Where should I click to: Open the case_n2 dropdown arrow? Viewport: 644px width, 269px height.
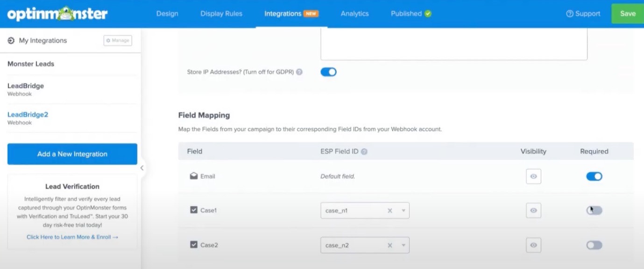click(x=403, y=246)
